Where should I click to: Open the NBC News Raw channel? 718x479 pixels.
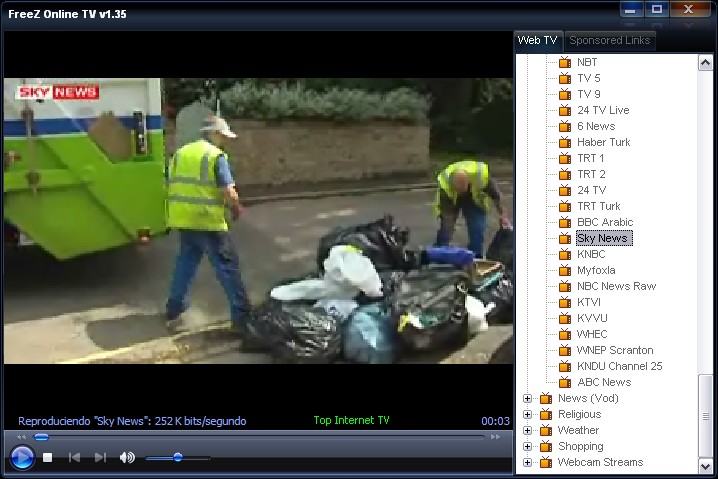click(616, 286)
